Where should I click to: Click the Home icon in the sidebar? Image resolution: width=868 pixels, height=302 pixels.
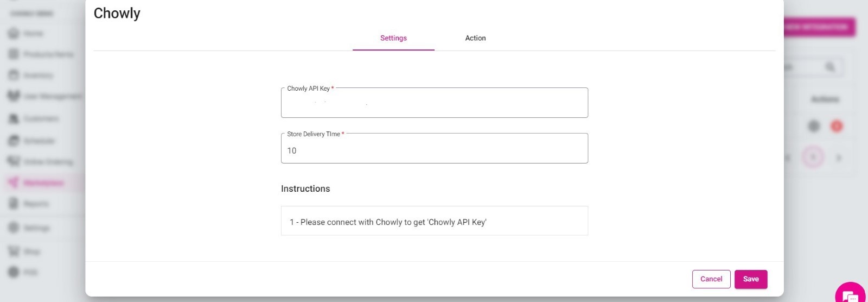14,33
